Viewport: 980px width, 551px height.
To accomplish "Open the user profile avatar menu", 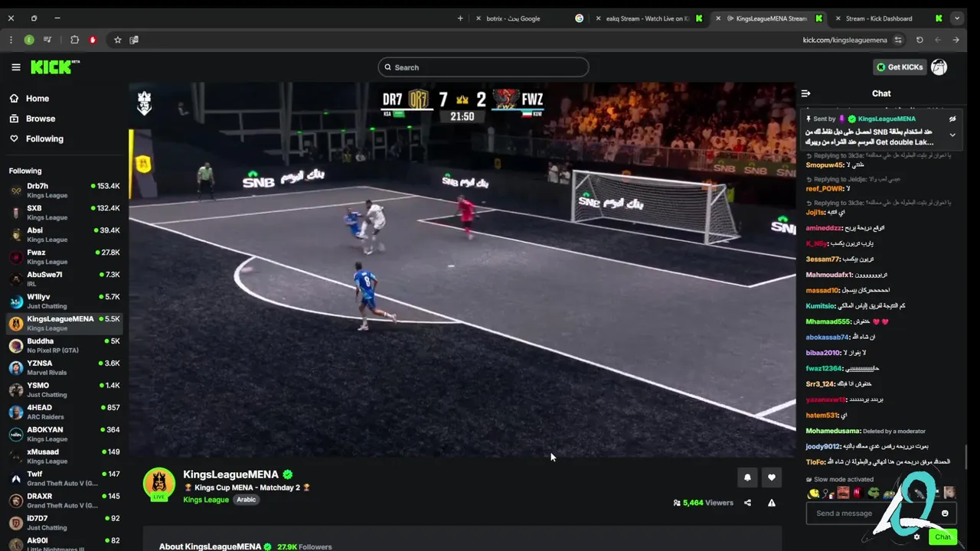I will 939,67.
